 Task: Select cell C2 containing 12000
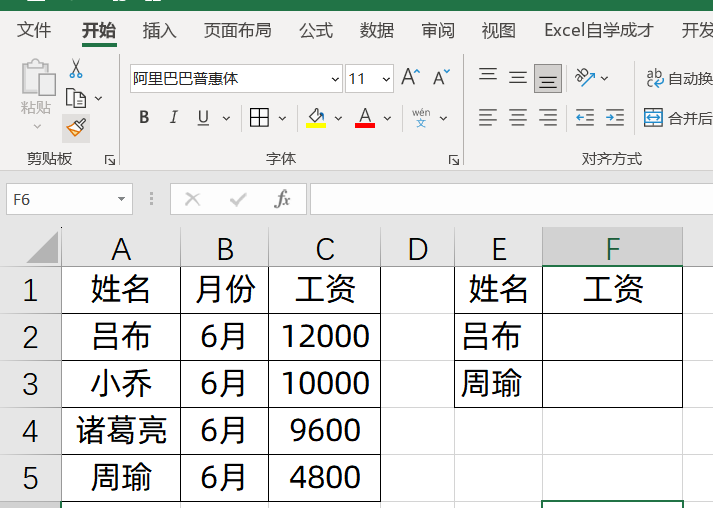coord(325,337)
